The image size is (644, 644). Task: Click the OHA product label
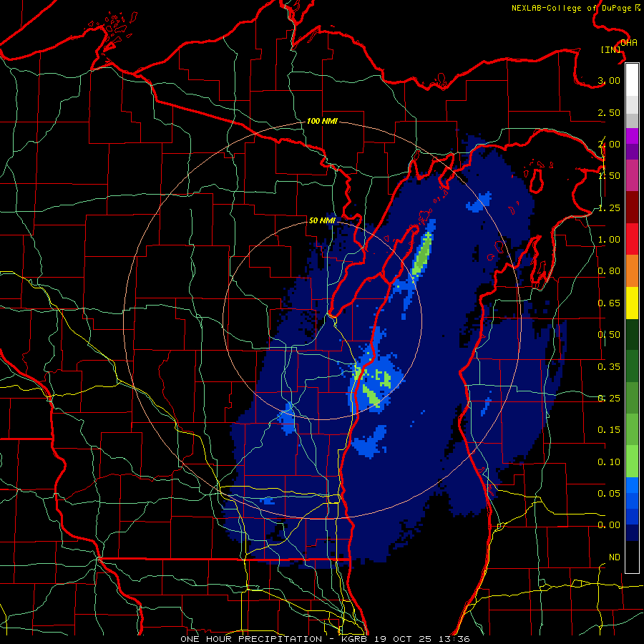click(629, 43)
